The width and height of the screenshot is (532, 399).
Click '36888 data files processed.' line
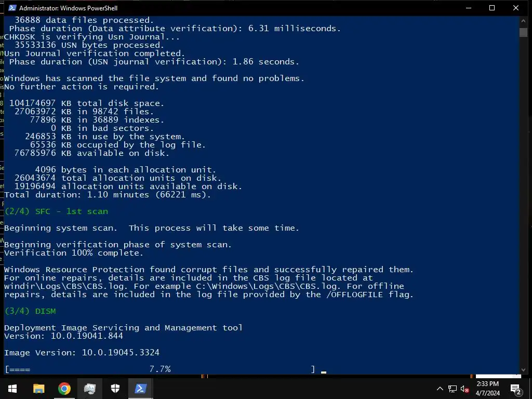(x=84, y=20)
